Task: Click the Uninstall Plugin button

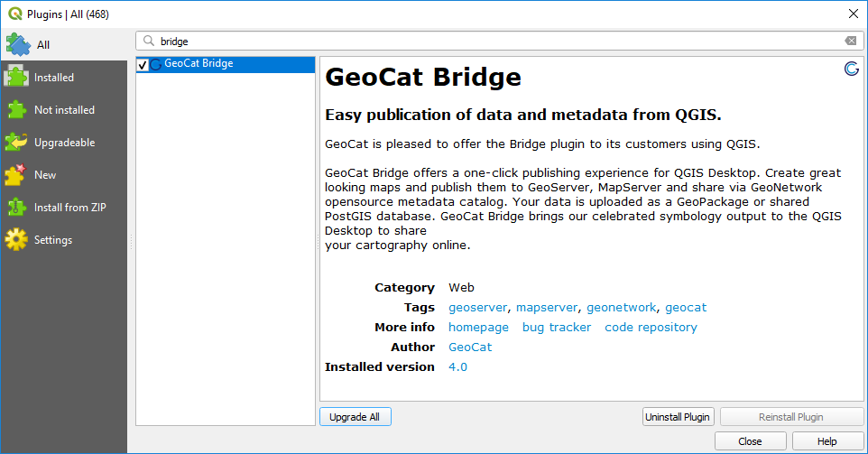Action: point(679,417)
